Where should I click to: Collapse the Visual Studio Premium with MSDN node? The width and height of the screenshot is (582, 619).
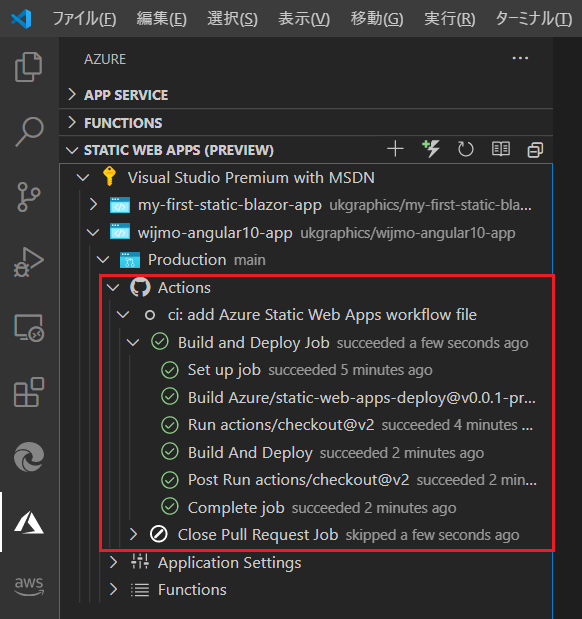[83, 178]
